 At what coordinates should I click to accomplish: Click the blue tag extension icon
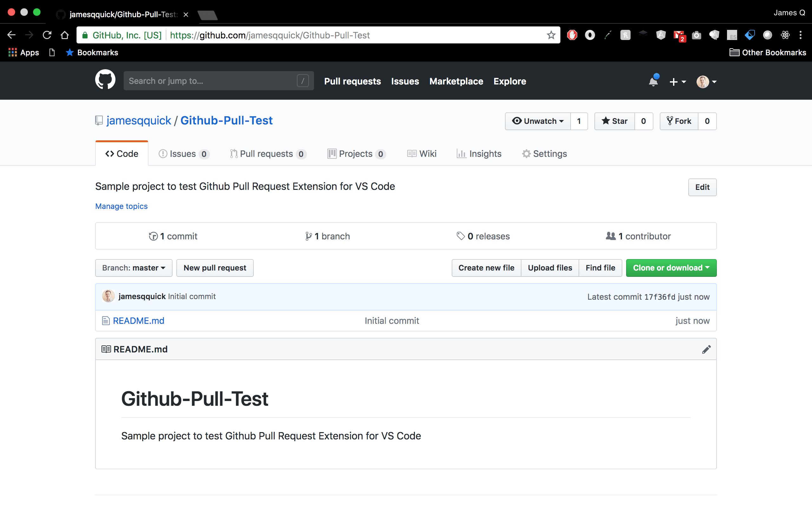click(x=750, y=35)
